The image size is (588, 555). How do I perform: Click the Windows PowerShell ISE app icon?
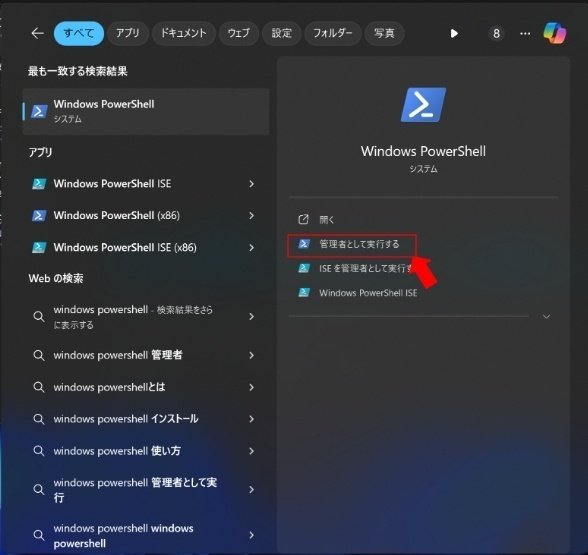coord(39,184)
